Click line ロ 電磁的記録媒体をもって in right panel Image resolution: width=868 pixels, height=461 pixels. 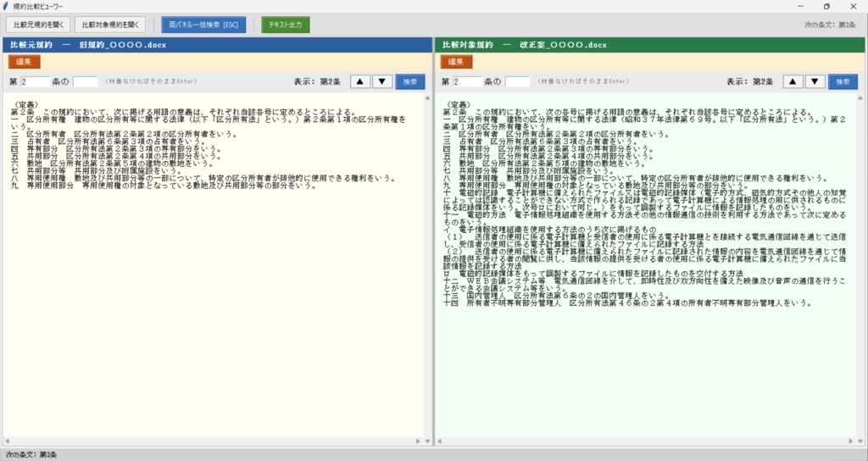(x=593, y=274)
